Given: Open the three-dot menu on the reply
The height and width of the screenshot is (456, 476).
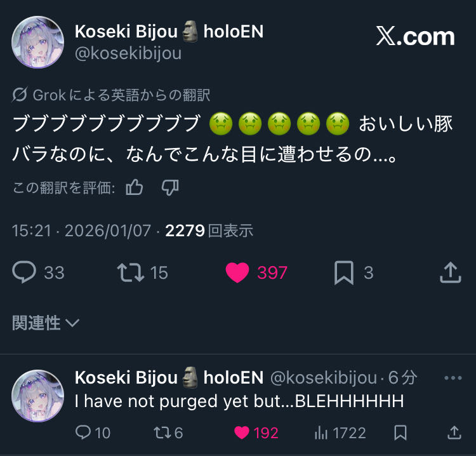Looking at the screenshot, I should pyautogui.click(x=453, y=378).
